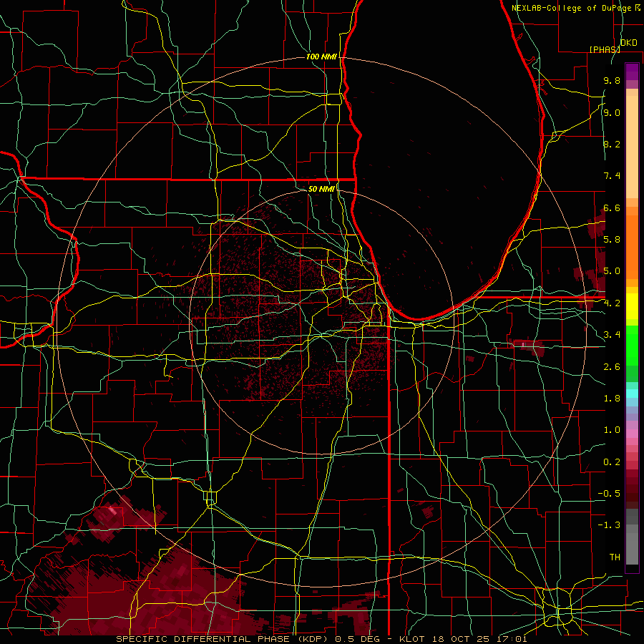This screenshot has width=644, height=644.
Task: Click the 1.0 scale value
Action: tap(612, 430)
